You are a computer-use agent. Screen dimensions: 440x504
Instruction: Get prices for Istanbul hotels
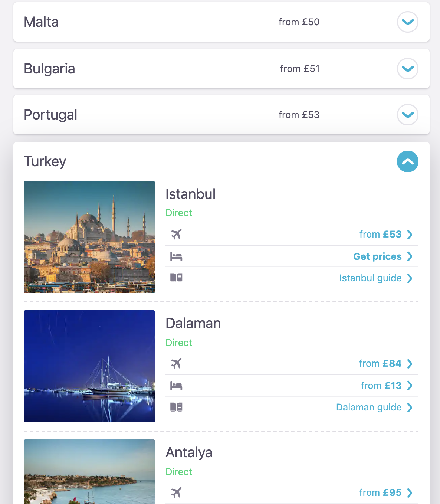click(382, 256)
